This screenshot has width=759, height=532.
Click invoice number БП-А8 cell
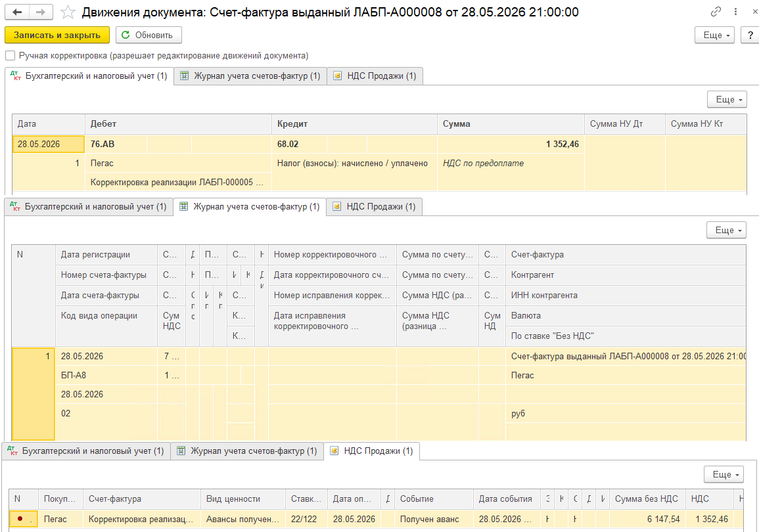[x=106, y=375]
